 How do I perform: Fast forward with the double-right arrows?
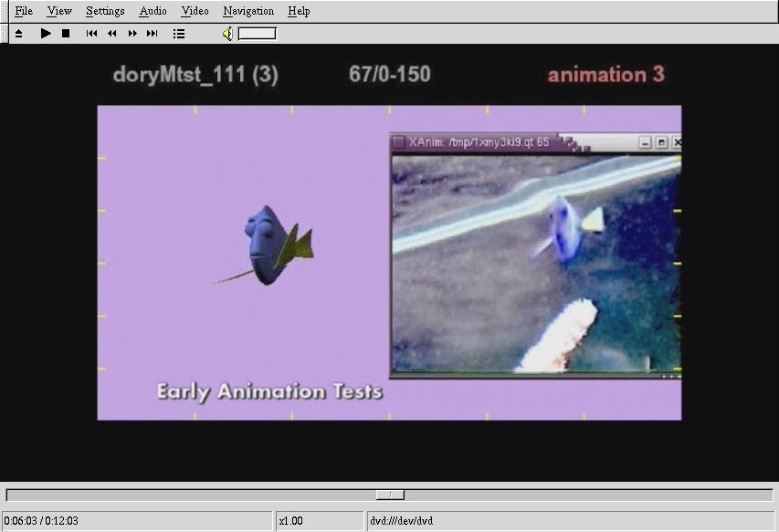coord(132,33)
